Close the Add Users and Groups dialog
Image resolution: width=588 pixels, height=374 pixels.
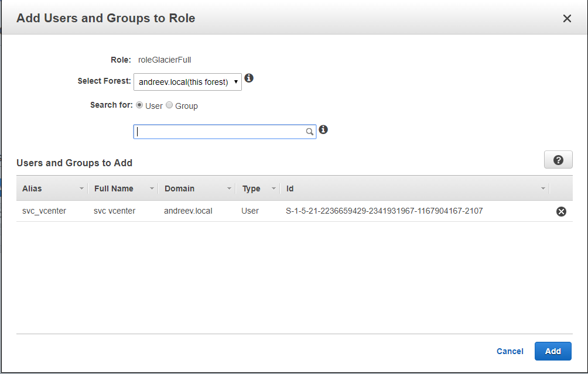pos(567,18)
